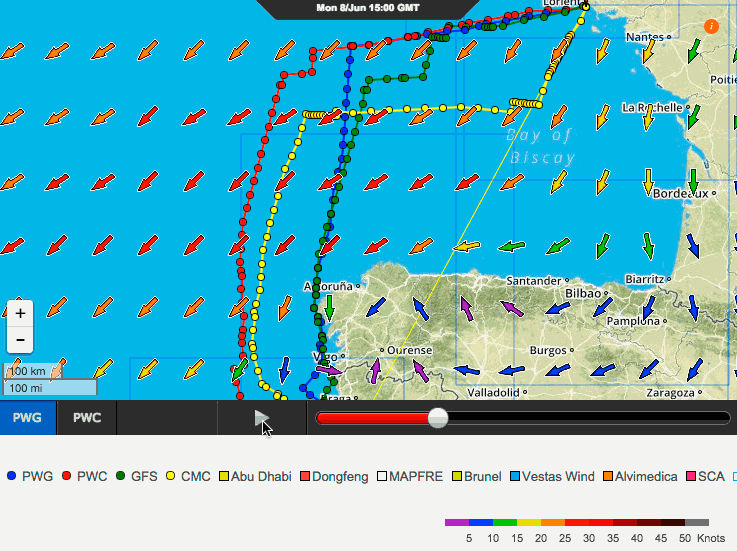Image resolution: width=737 pixels, height=551 pixels.
Task: Click the play button in the control bar
Action: pos(262,417)
